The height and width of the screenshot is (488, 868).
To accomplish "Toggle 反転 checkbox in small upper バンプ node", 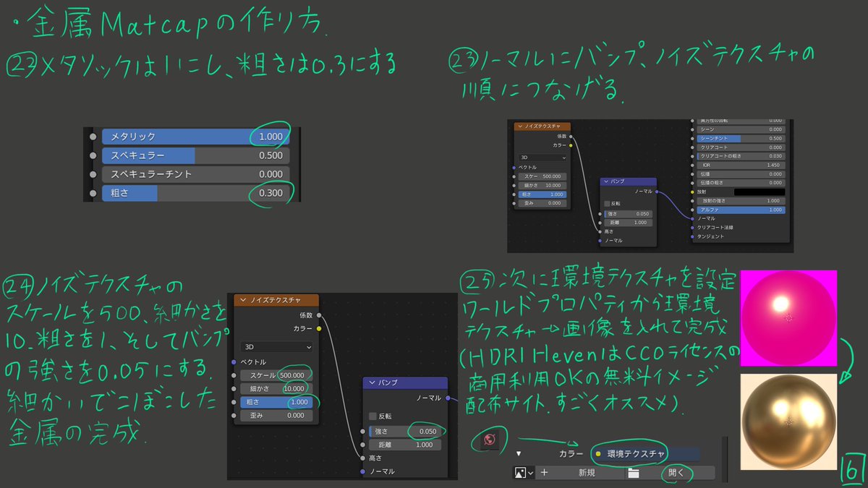I will click(607, 204).
